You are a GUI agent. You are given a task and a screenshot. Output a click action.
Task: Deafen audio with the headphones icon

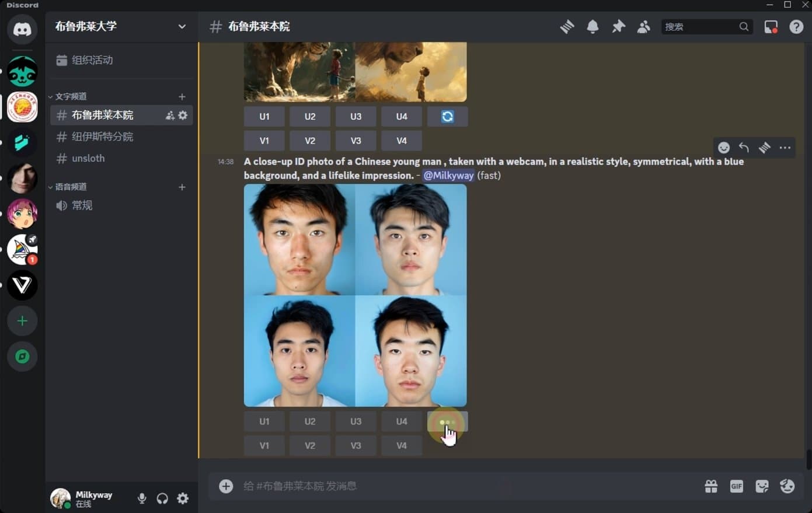162,498
